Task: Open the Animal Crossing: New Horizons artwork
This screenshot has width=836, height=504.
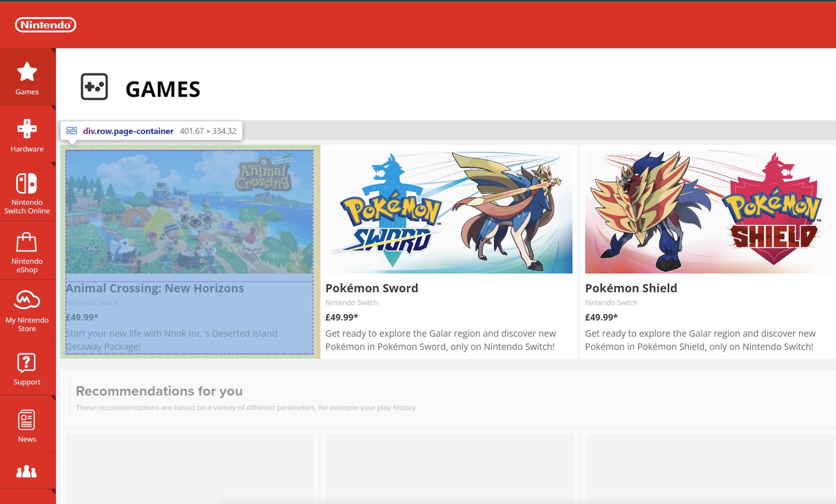Action: pyautogui.click(x=190, y=212)
